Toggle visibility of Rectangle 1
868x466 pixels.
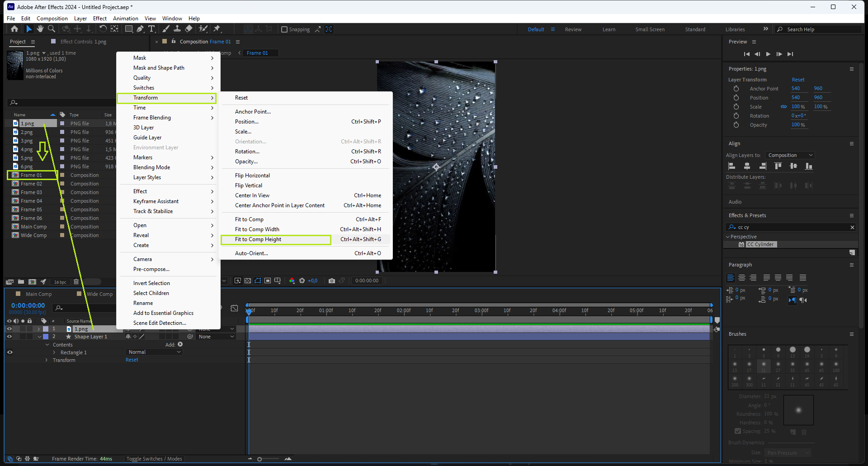(x=9, y=352)
